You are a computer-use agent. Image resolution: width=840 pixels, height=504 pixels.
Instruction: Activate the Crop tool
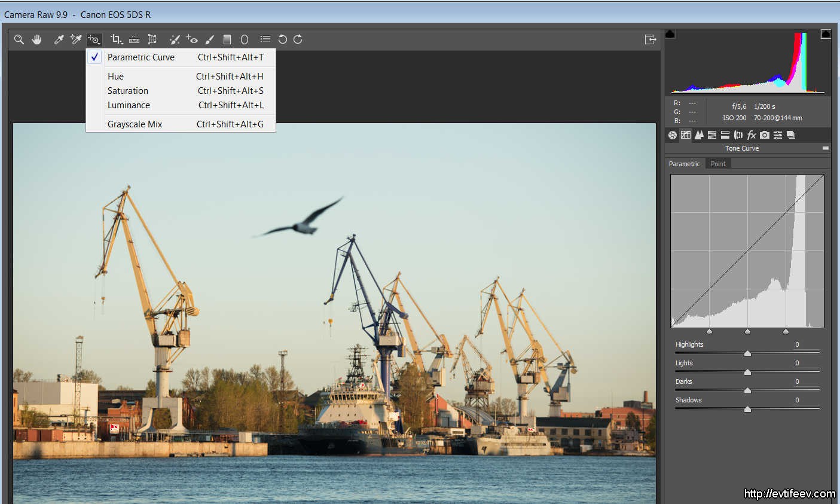click(x=116, y=39)
